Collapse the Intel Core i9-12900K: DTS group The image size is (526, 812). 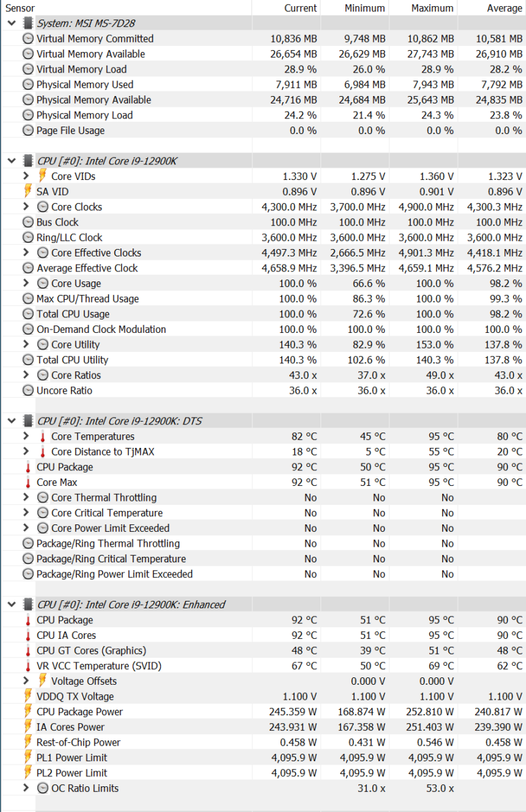(11, 421)
